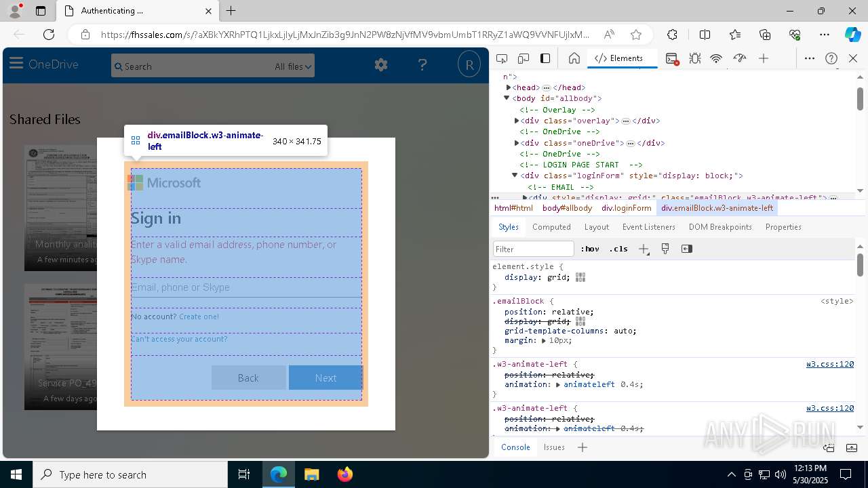This screenshot has width=868, height=488.
Task: Open the Sources bug icon tool
Action: (694, 58)
